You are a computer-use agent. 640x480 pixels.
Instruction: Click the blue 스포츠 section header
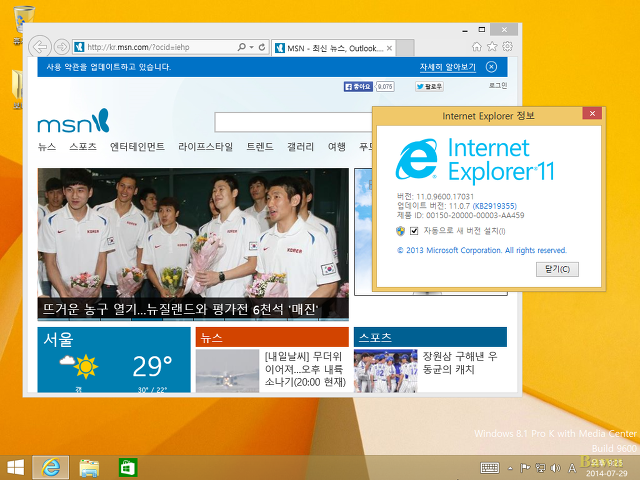coord(430,337)
